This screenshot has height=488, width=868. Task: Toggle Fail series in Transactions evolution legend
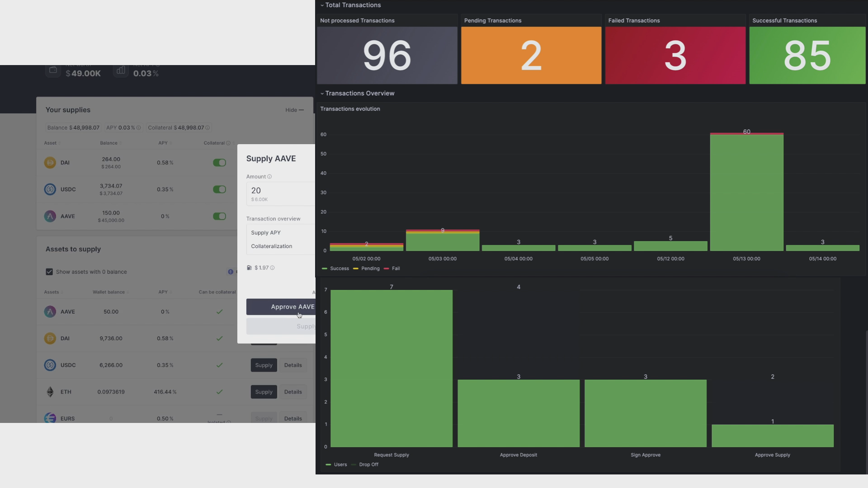coord(392,268)
